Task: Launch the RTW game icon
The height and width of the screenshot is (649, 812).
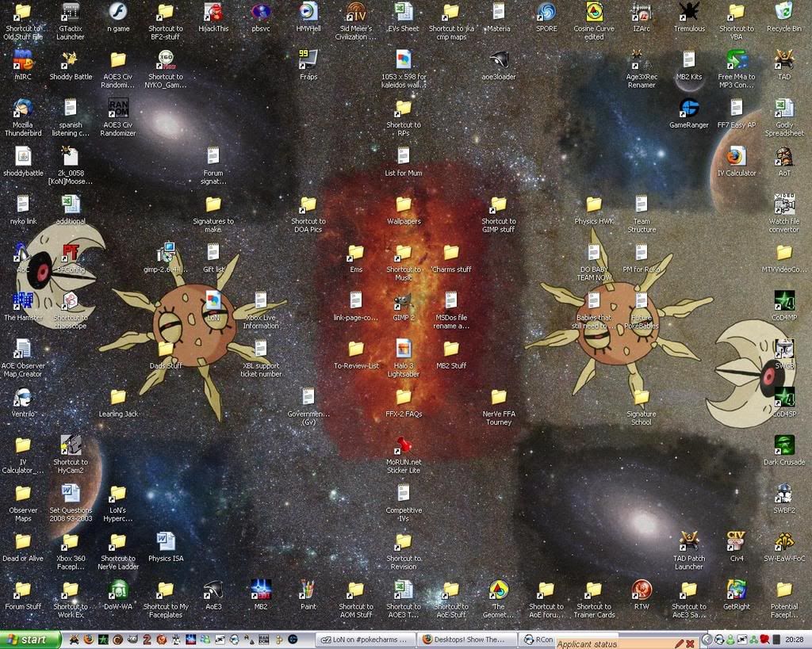Action: coord(641,590)
